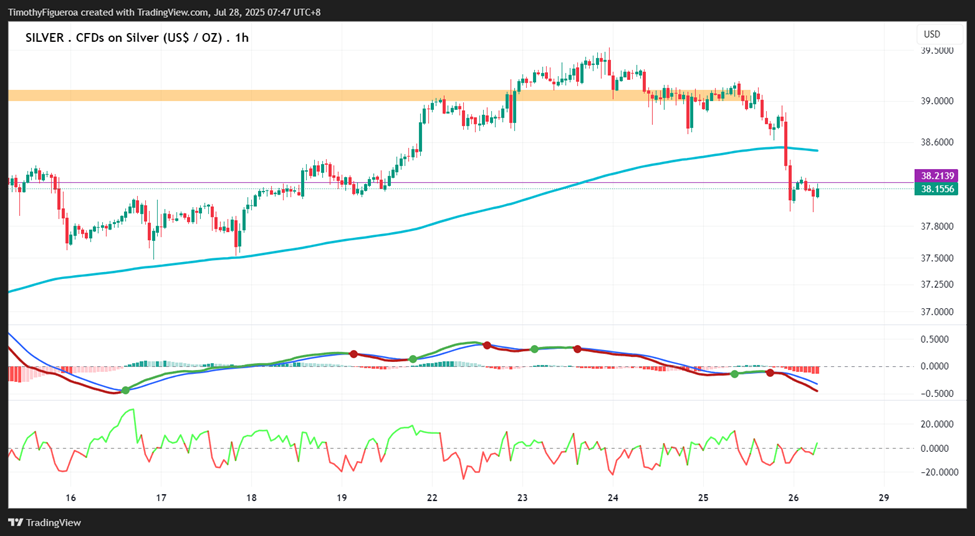
Task: Select the 37.2500 price axis label
Action: point(937,284)
